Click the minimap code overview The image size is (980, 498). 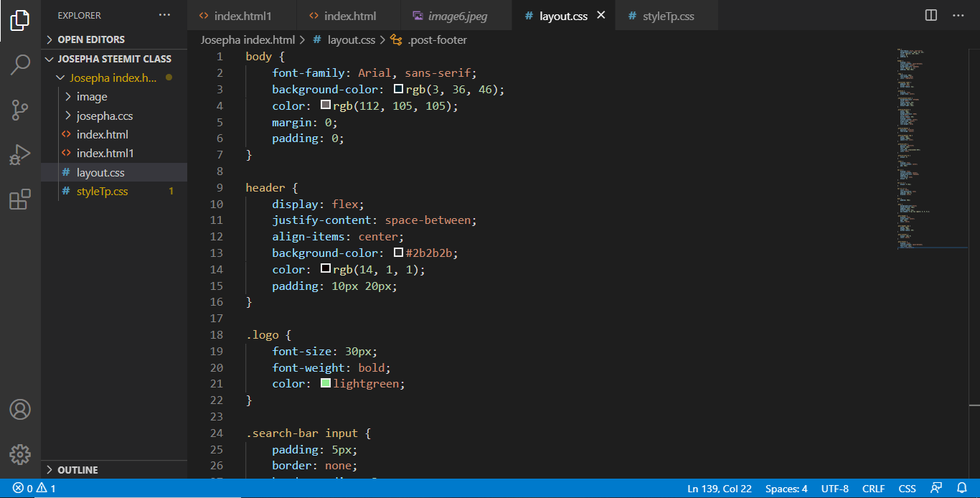932,149
